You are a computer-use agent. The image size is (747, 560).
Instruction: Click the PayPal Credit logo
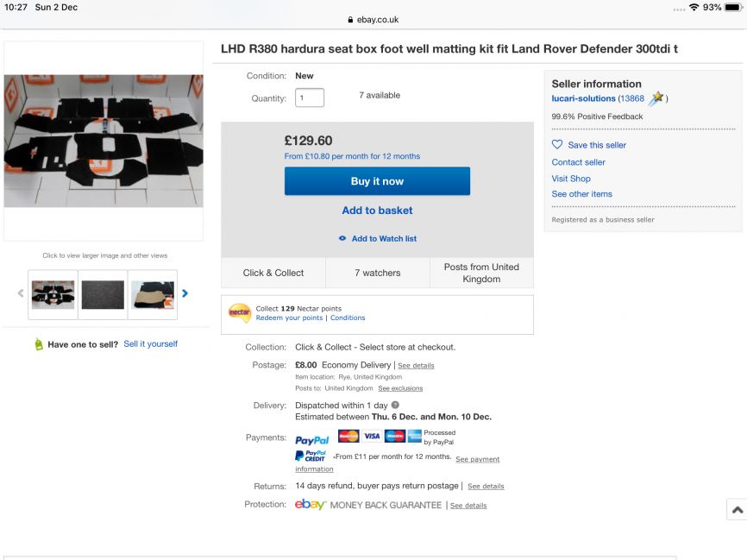(311, 456)
